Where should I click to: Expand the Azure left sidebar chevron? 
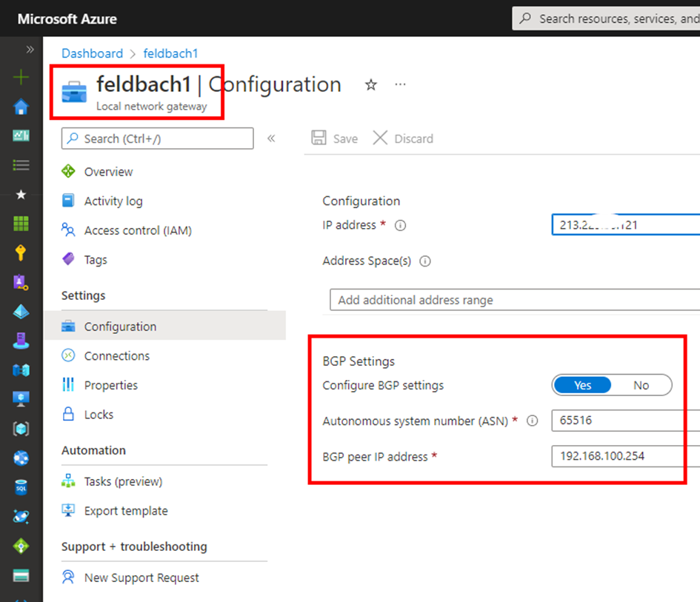(x=30, y=49)
